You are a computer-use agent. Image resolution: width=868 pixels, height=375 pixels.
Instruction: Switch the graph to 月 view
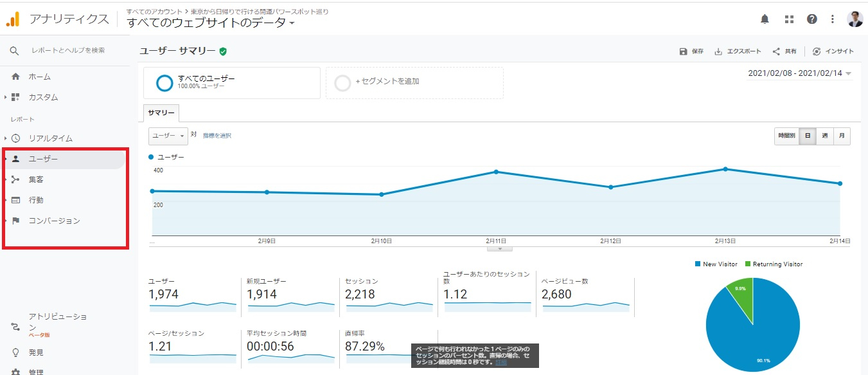(x=842, y=136)
